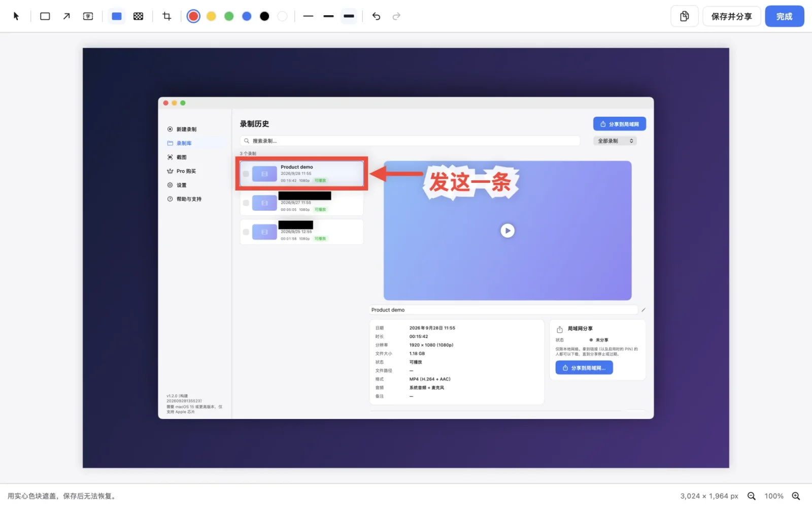Select the rectangle outline tool

pyautogui.click(x=45, y=16)
